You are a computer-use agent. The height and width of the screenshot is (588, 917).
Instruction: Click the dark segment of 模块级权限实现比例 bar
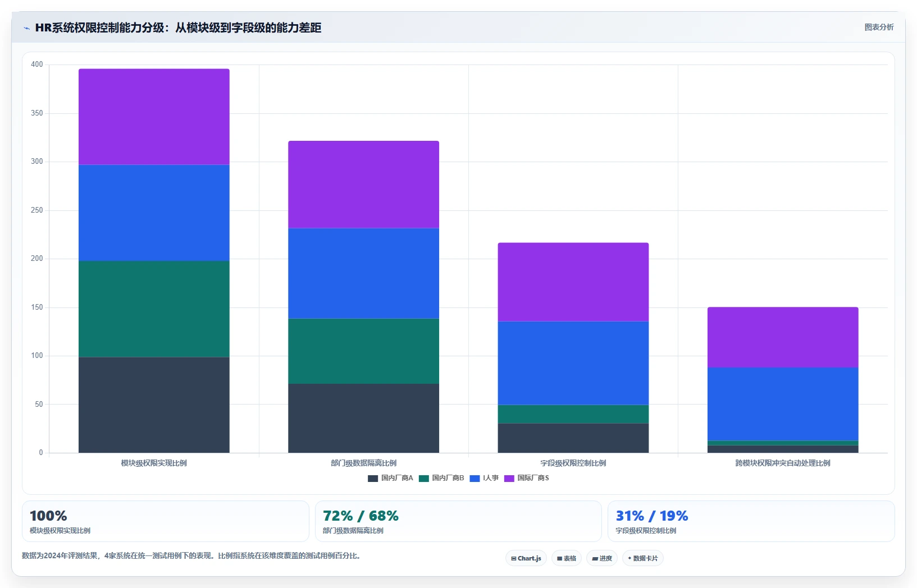(154, 405)
